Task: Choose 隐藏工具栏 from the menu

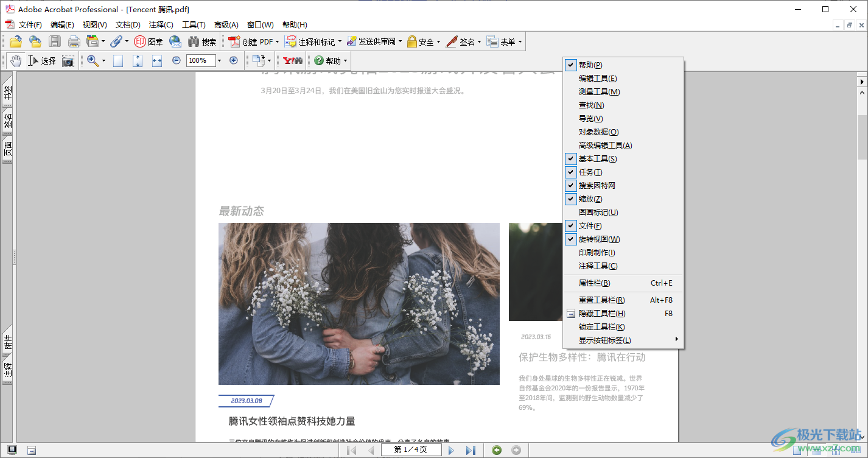Action: [623, 314]
